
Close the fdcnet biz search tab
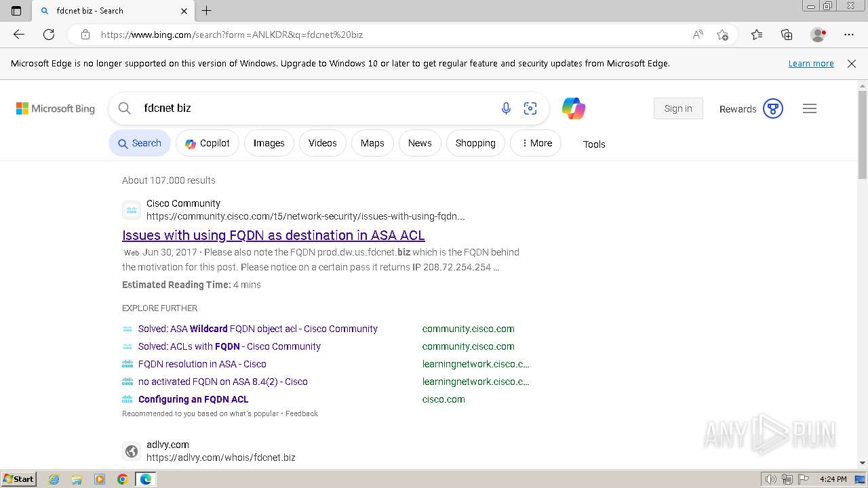(x=184, y=11)
